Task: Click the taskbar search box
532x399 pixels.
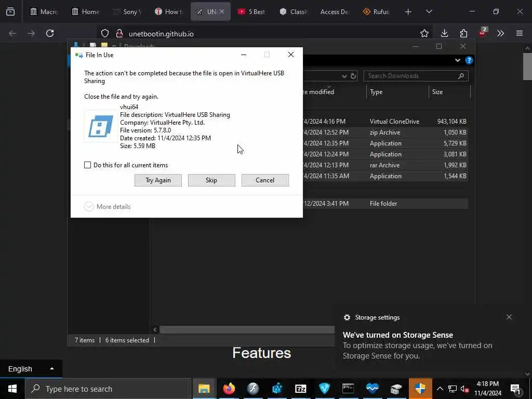Action: pyautogui.click(x=108, y=389)
